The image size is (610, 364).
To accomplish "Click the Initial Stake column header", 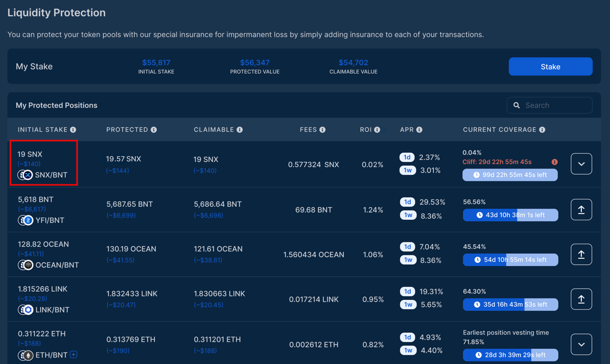I will (x=43, y=130).
